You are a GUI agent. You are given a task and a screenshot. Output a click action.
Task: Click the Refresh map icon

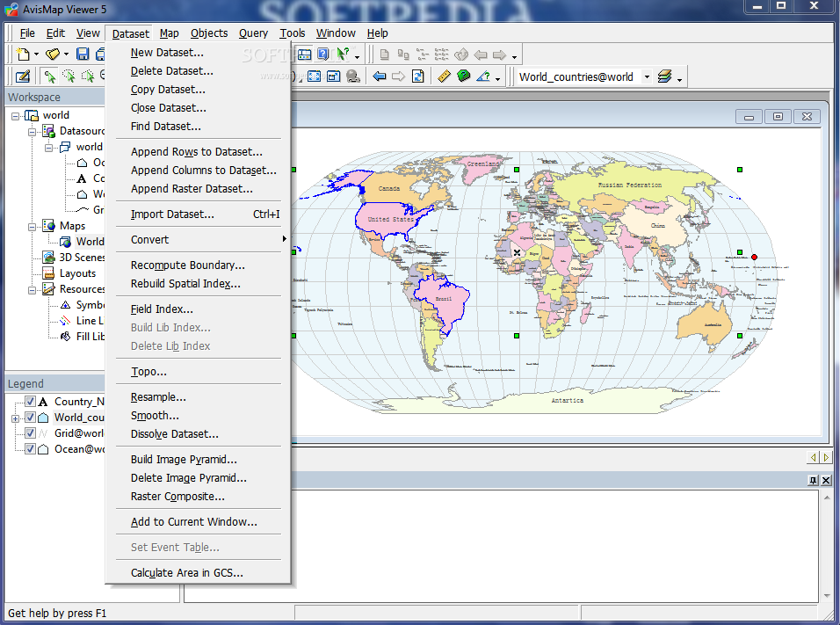point(418,76)
